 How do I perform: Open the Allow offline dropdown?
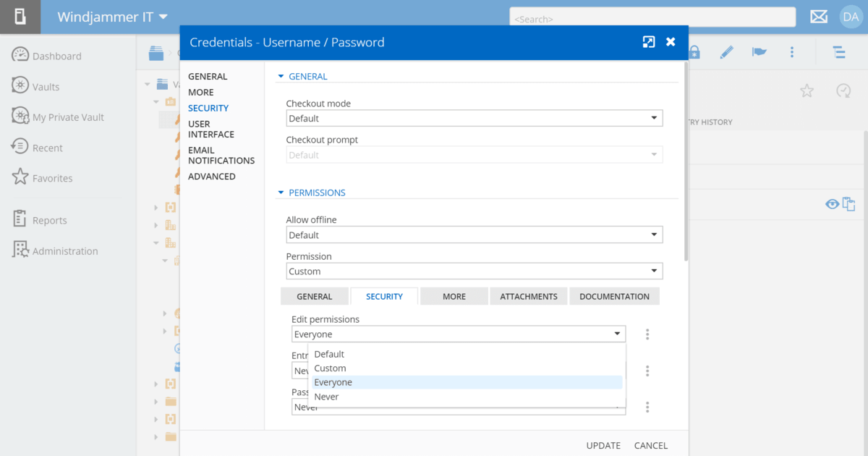tap(475, 235)
